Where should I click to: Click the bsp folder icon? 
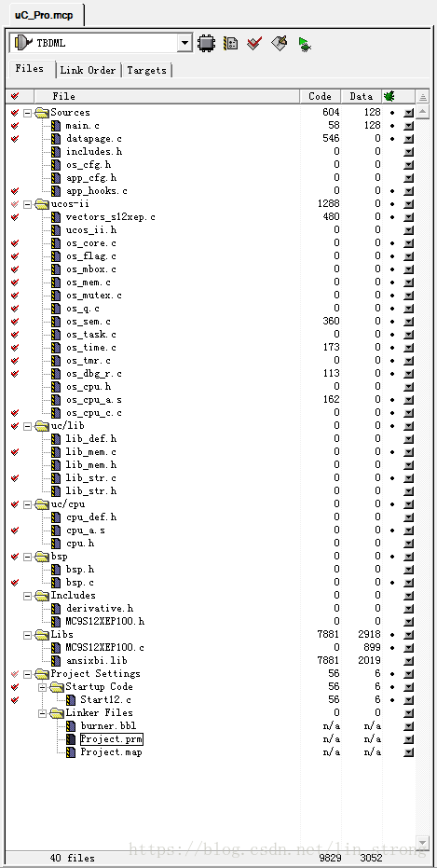coord(42,557)
